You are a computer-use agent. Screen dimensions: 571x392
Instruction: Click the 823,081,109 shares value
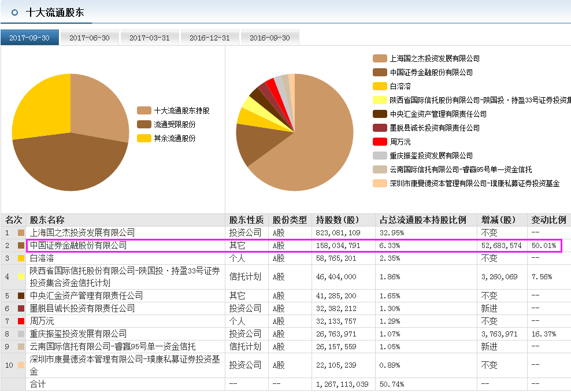pyautogui.click(x=338, y=233)
